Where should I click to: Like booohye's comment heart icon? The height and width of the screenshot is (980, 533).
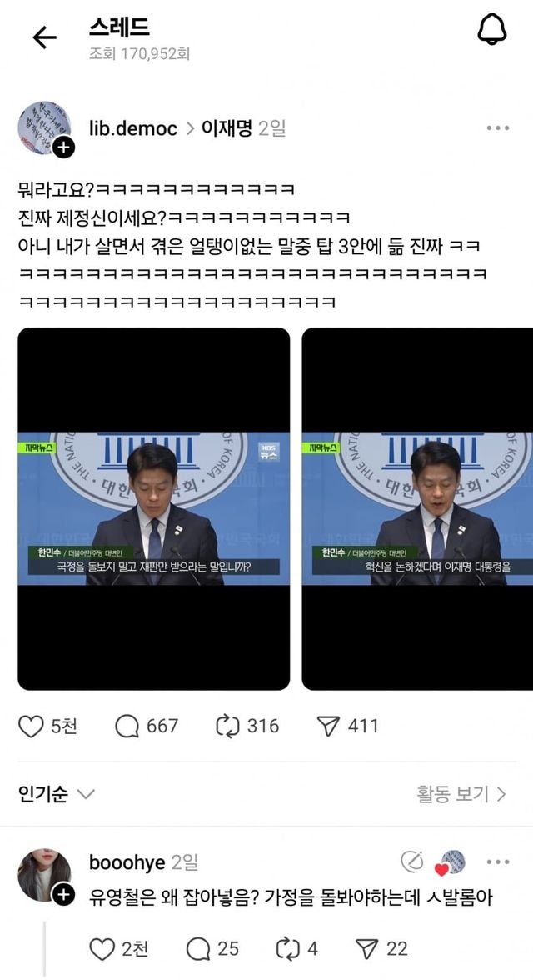tap(102, 949)
